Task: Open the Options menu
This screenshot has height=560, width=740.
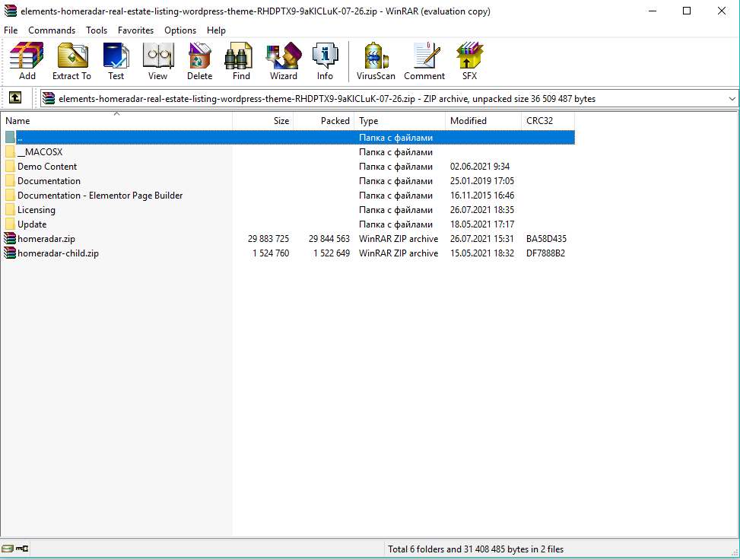Action: (x=180, y=30)
